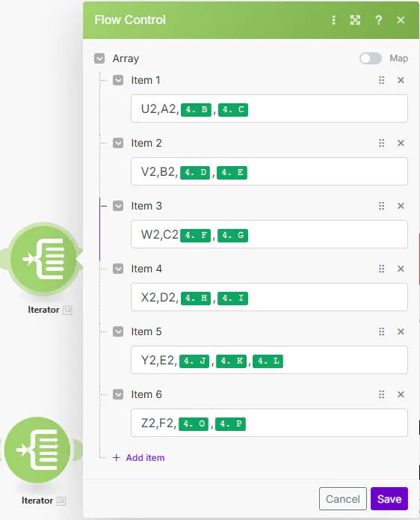Open the help question mark icon
The image size is (420, 520).
point(378,20)
